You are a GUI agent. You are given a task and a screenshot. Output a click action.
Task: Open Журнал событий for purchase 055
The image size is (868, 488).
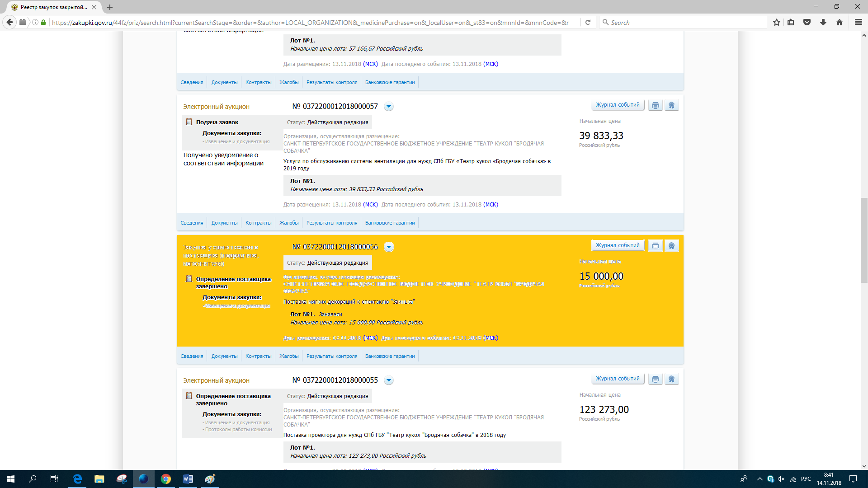coord(618,379)
